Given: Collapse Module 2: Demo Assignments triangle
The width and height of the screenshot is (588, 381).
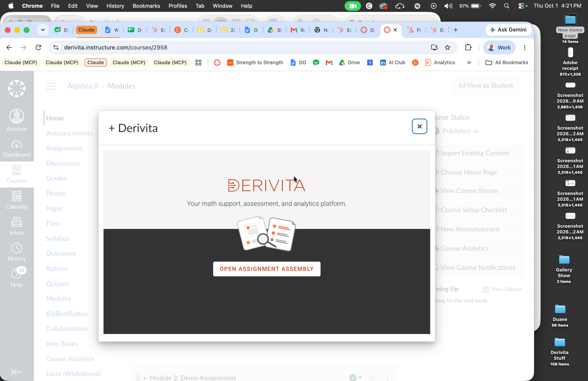Looking at the screenshot, I should [x=145, y=378].
